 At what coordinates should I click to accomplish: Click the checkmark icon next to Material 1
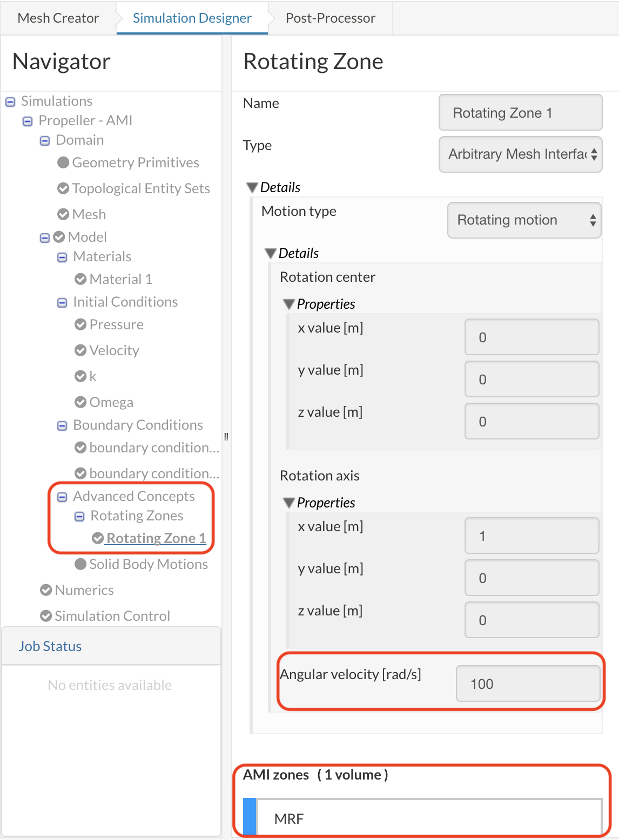(x=80, y=279)
